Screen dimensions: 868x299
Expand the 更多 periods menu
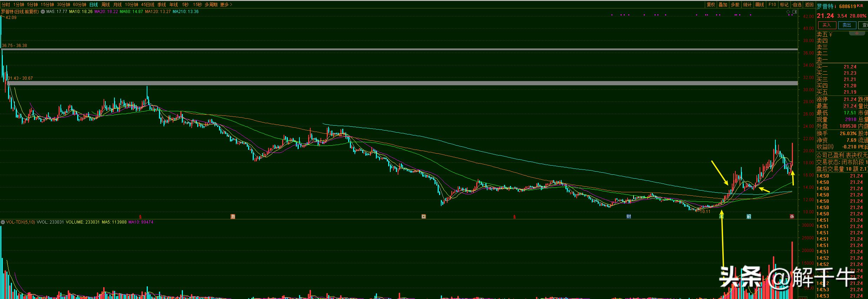[x=226, y=5]
